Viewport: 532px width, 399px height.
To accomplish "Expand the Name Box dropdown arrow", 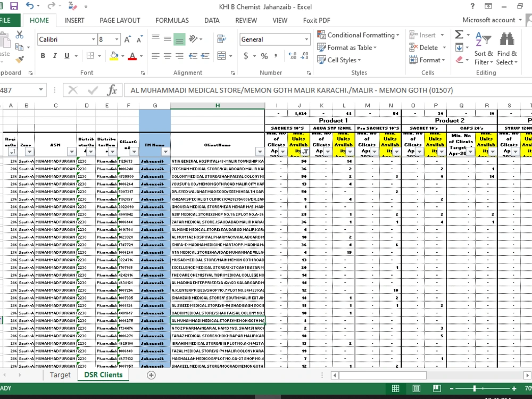I will tap(41, 90).
